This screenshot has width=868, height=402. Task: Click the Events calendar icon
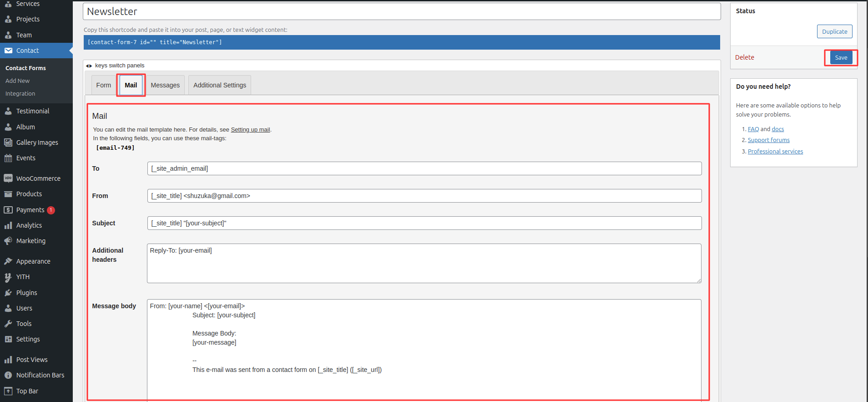pos(8,158)
